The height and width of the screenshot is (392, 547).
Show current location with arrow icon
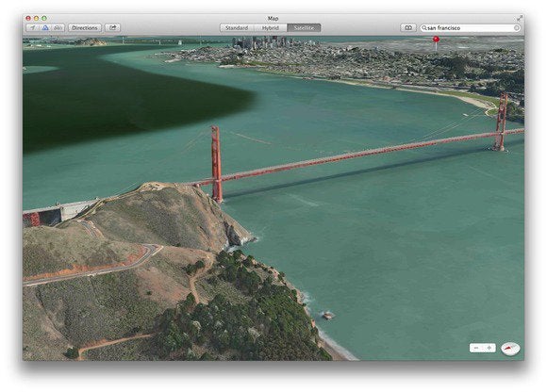click(x=32, y=28)
